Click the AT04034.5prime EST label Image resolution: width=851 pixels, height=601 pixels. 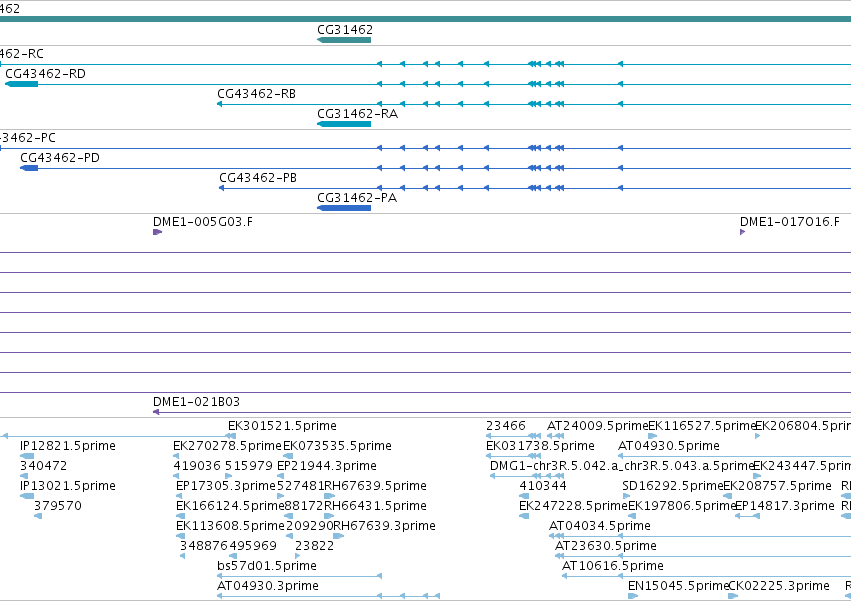coord(600,526)
